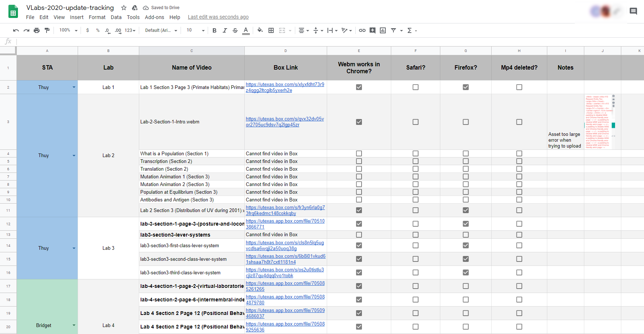Click the Insert chart icon
644x334 pixels.
pos(383,30)
